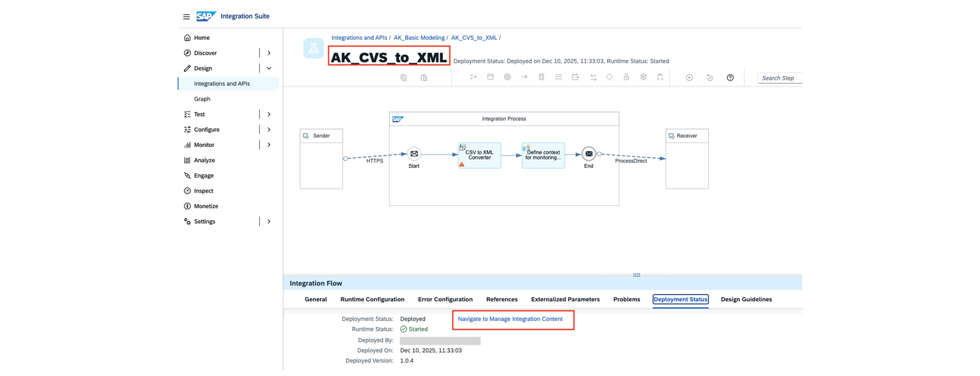Expand the Settings submenu chevron
Viewport: 980px width, 376px height.
[269, 222]
